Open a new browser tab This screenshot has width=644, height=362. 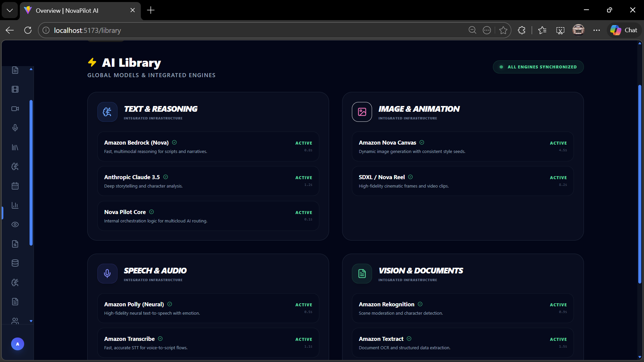click(151, 10)
